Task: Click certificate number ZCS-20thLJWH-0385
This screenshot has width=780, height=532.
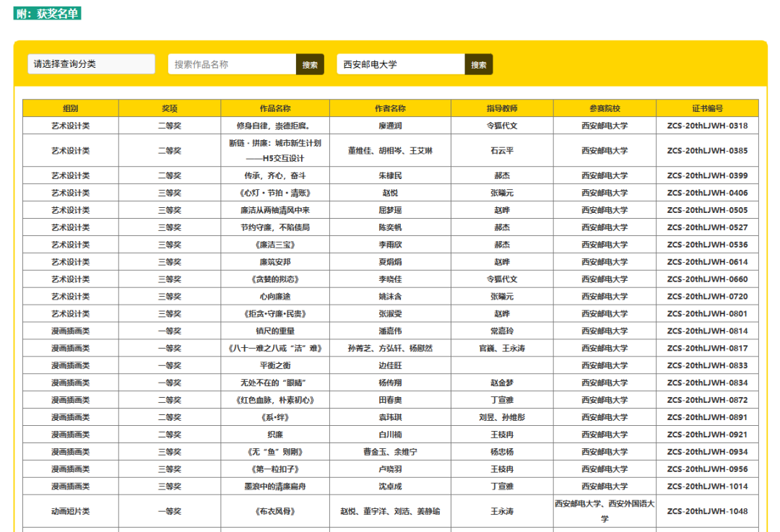Action: [707, 151]
